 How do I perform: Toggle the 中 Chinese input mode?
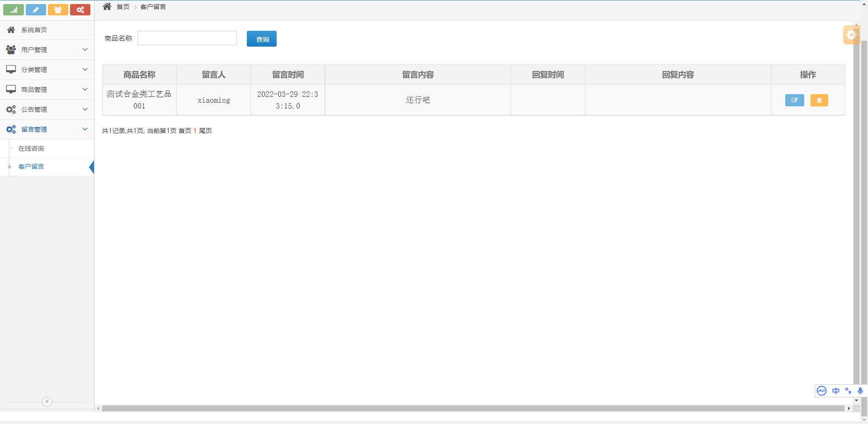835,391
